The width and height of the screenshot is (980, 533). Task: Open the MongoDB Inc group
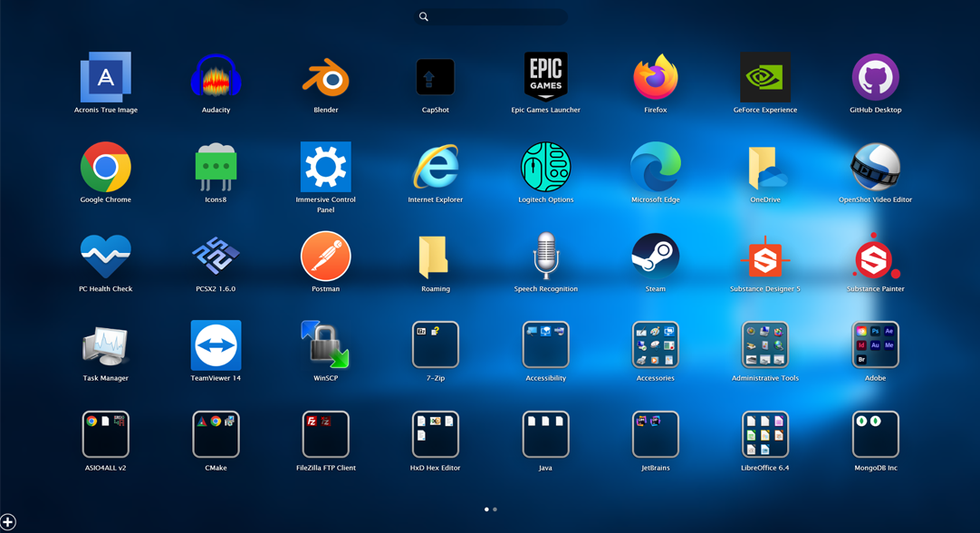point(876,434)
